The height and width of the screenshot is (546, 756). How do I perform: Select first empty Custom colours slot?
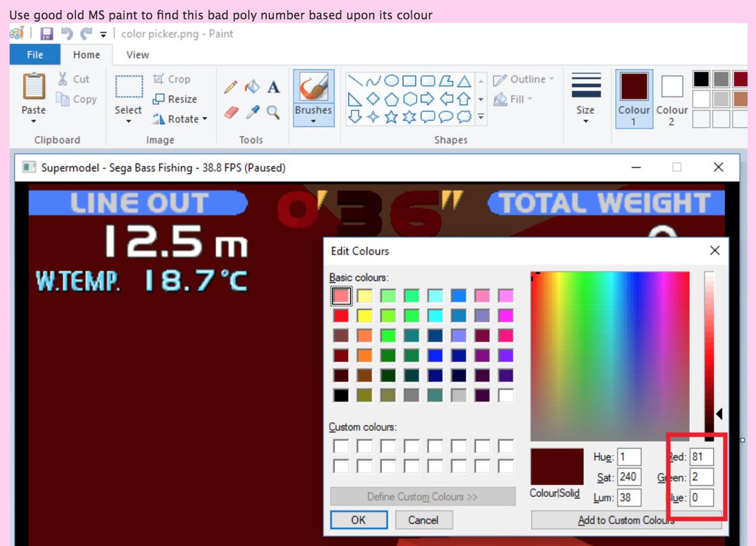click(x=341, y=446)
